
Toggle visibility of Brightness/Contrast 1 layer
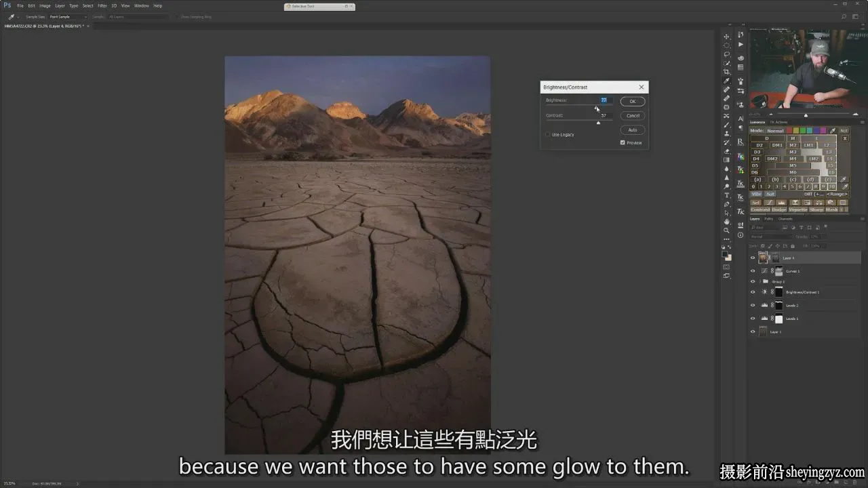(x=753, y=292)
